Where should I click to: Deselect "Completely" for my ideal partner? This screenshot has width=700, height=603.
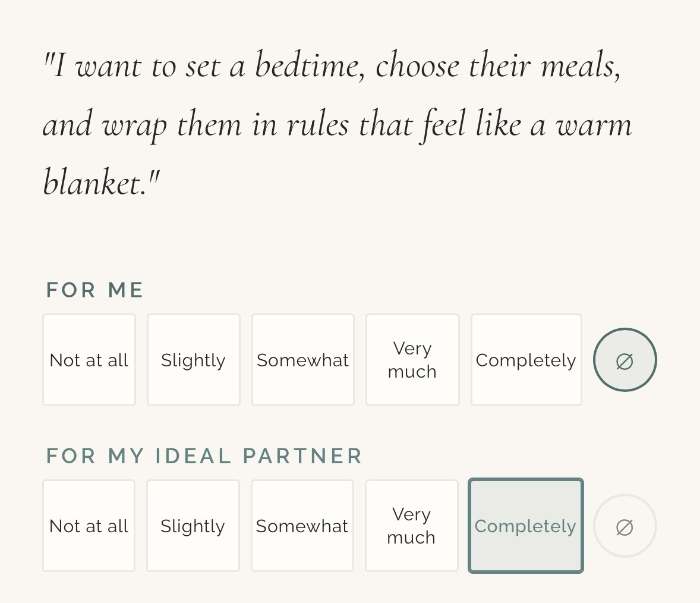pyautogui.click(x=526, y=526)
